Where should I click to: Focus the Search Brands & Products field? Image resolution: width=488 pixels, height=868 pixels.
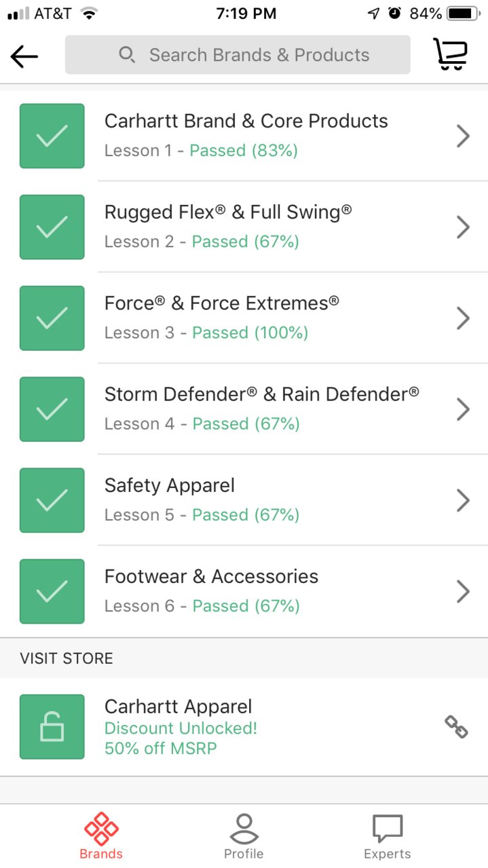(238, 54)
